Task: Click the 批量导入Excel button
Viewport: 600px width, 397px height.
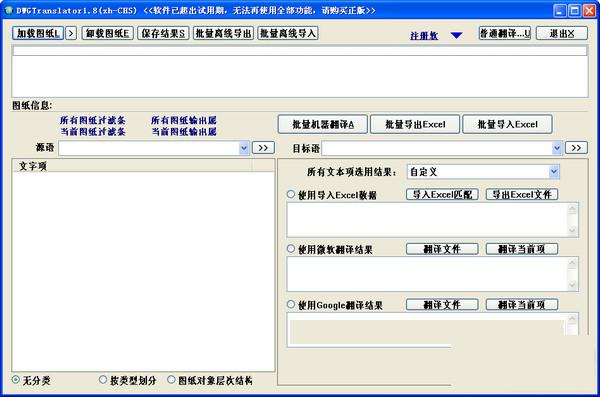Action: [x=507, y=124]
